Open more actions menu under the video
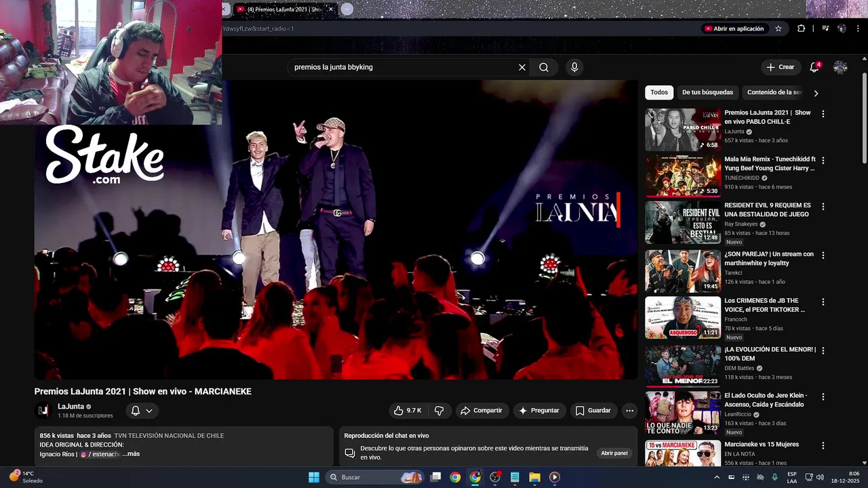Screen dimensions: 868x488 pos(629,411)
